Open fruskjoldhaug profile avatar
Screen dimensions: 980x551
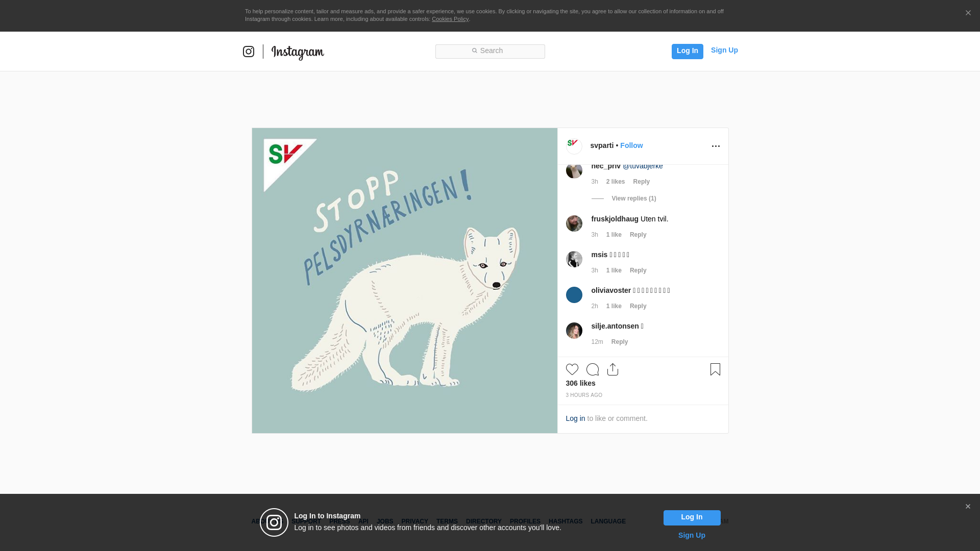click(574, 223)
